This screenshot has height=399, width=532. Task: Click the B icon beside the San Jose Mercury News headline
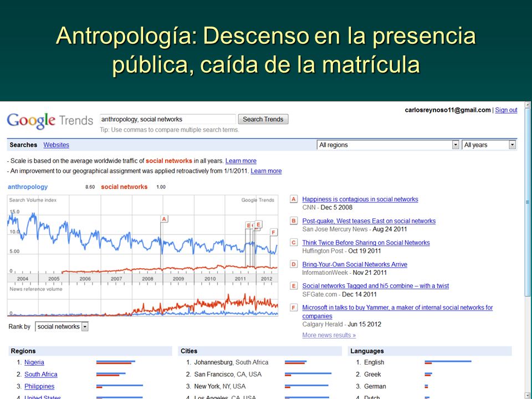pyautogui.click(x=294, y=221)
